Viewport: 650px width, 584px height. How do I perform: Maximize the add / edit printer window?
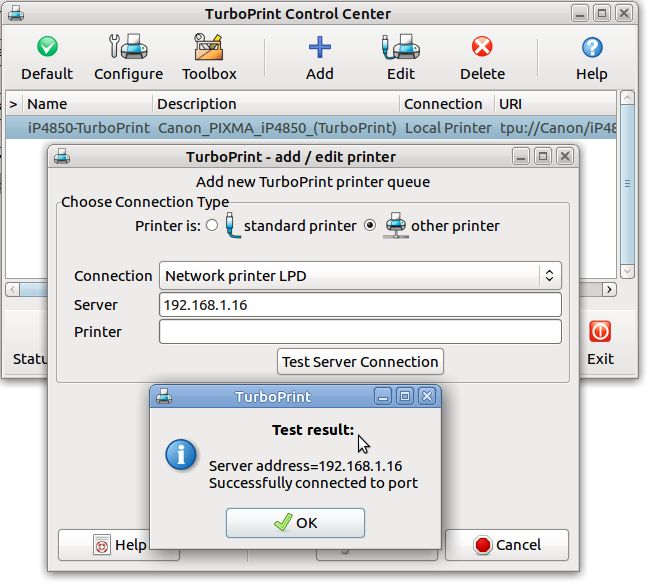543,156
